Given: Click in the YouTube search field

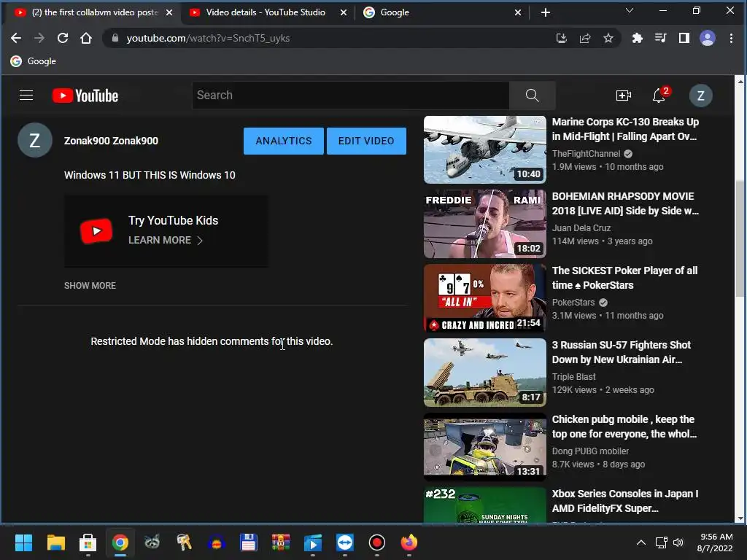Looking at the screenshot, I should 351,96.
